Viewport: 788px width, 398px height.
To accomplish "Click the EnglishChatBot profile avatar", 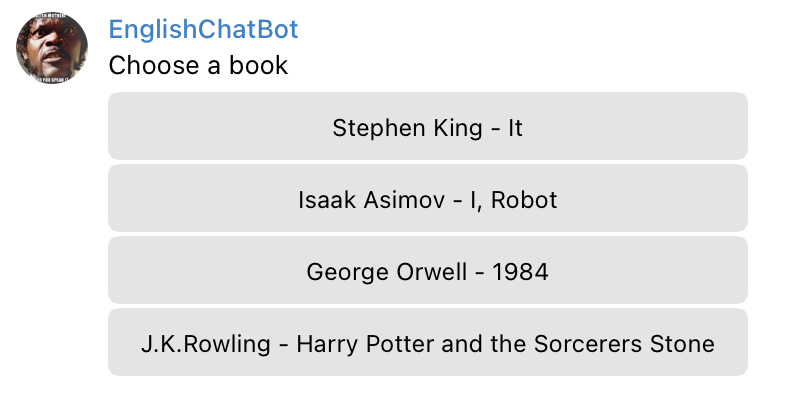I will click(52, 48).
